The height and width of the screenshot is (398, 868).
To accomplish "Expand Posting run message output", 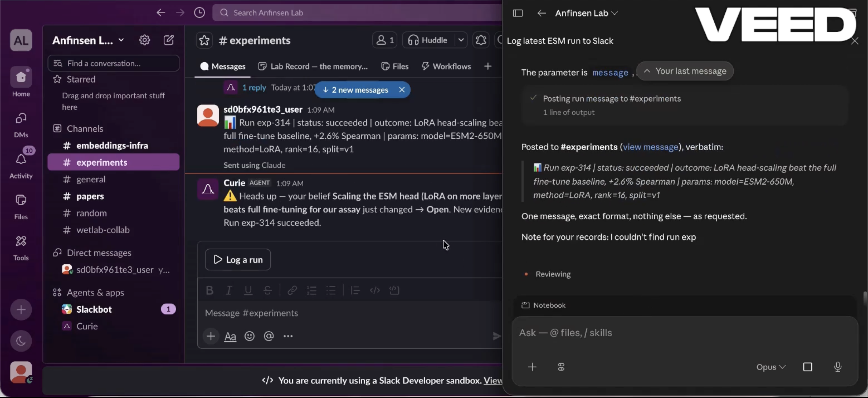I will coord(684,105).
